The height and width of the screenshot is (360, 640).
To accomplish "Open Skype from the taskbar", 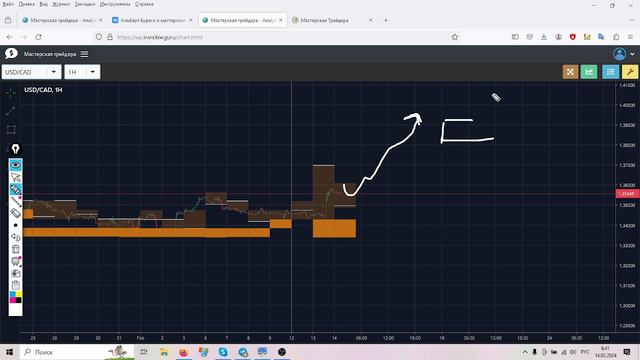I will 223,352.
